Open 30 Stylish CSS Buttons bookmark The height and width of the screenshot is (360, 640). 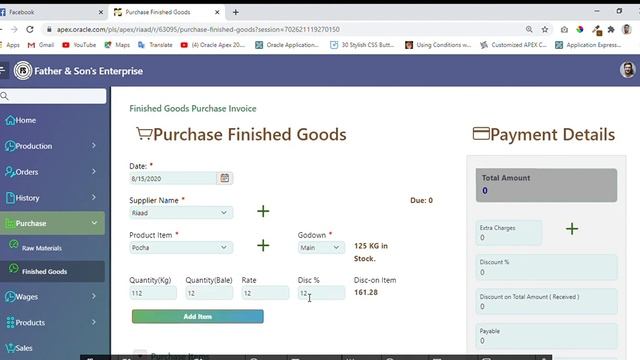(362, 45)
